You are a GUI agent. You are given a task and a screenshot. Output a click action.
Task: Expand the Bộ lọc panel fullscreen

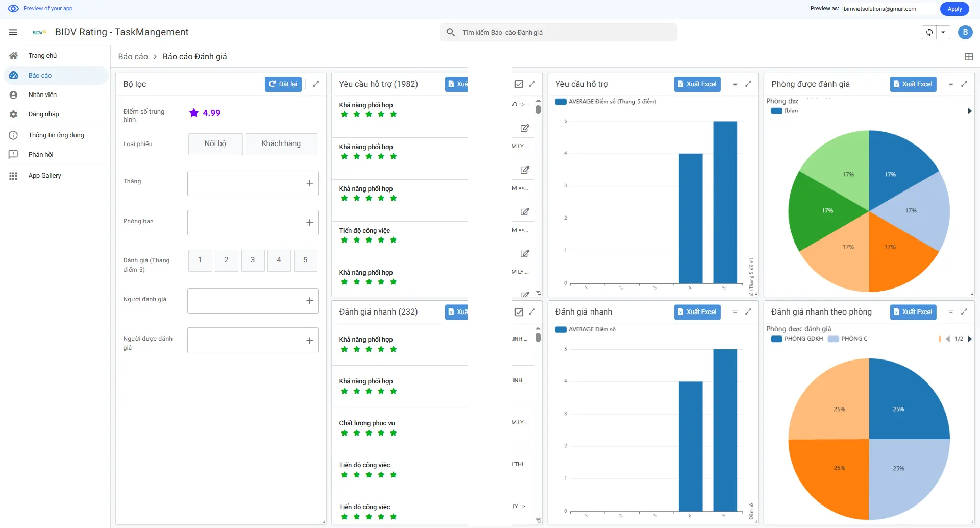click(316, 84)
